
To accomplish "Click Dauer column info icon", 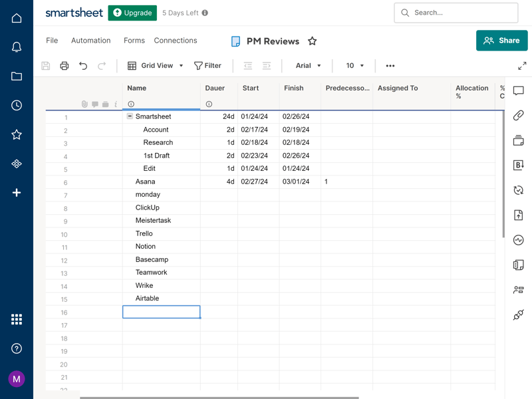I will click(x=209, y=104).
